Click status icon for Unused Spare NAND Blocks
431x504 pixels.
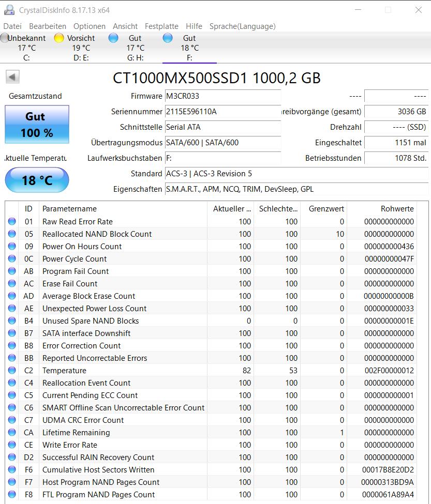coord(12,320)
